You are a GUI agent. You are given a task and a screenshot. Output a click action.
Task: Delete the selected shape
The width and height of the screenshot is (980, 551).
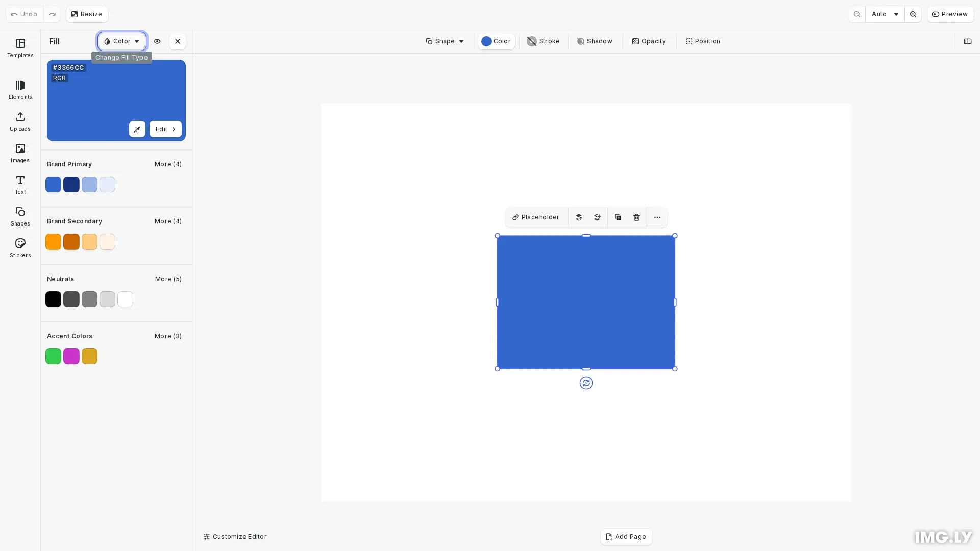(x=636, y=217)
